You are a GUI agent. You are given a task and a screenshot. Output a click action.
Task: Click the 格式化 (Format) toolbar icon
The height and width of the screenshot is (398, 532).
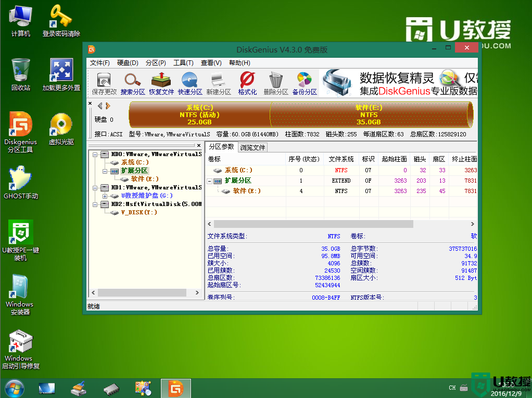point(247,84)
